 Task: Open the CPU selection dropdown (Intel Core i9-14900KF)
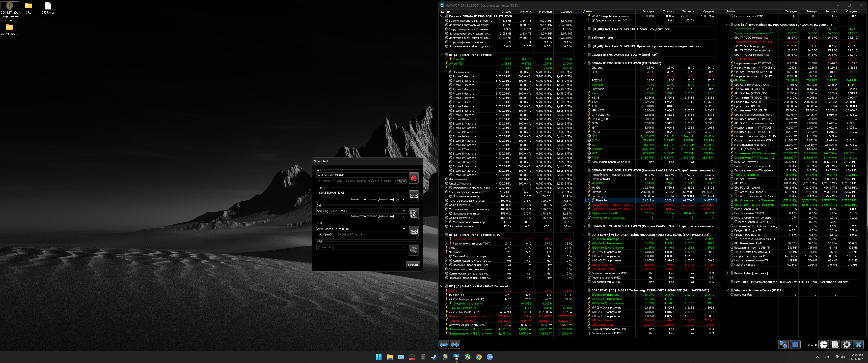click(361, 175)
